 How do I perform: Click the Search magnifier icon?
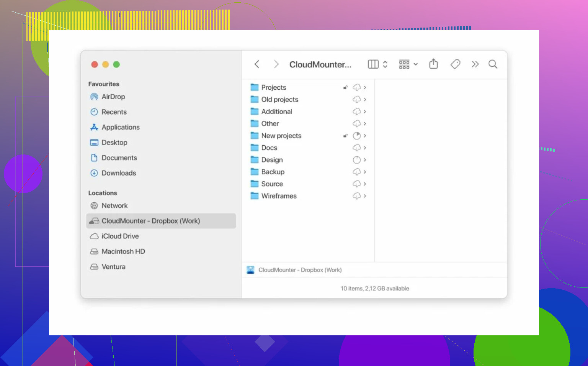[x=493, y=64]
